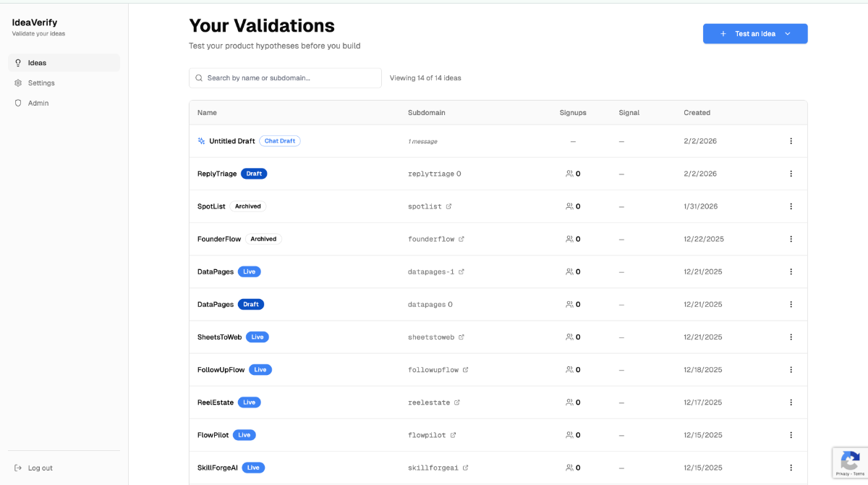Viewport: 868px width, 485px height.
Task: Open row actions menu for Untitled Draft
Action: (x=791, y=141)
